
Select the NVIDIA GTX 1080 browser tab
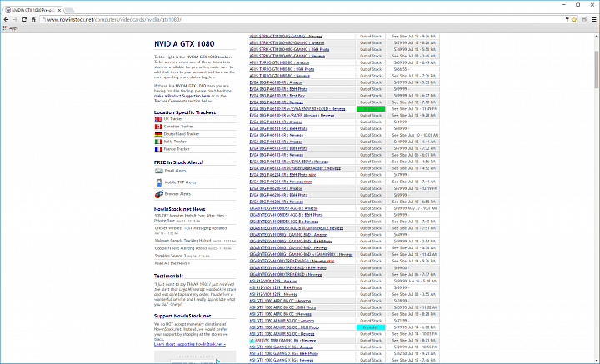click(x=33, y=10)
